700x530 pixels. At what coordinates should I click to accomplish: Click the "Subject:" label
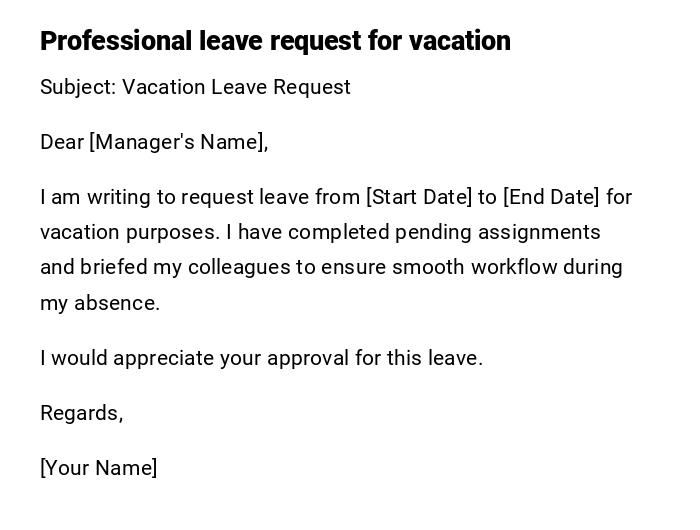(78, 87)
